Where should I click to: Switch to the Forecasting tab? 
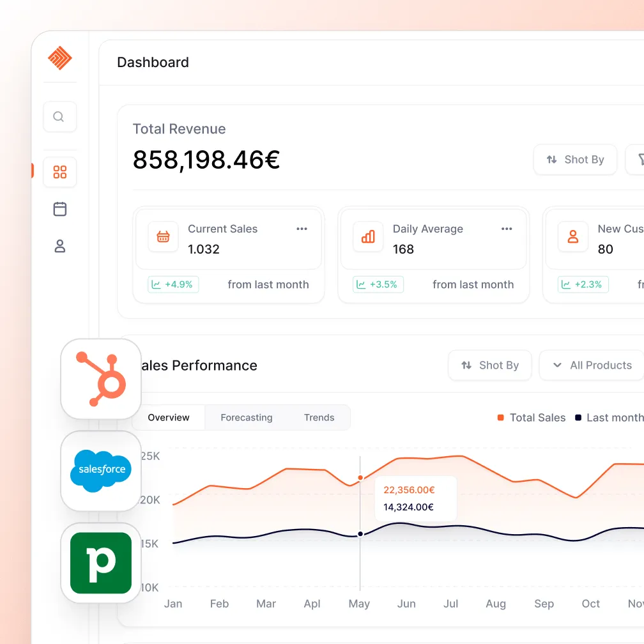click(x=246, y=417)
